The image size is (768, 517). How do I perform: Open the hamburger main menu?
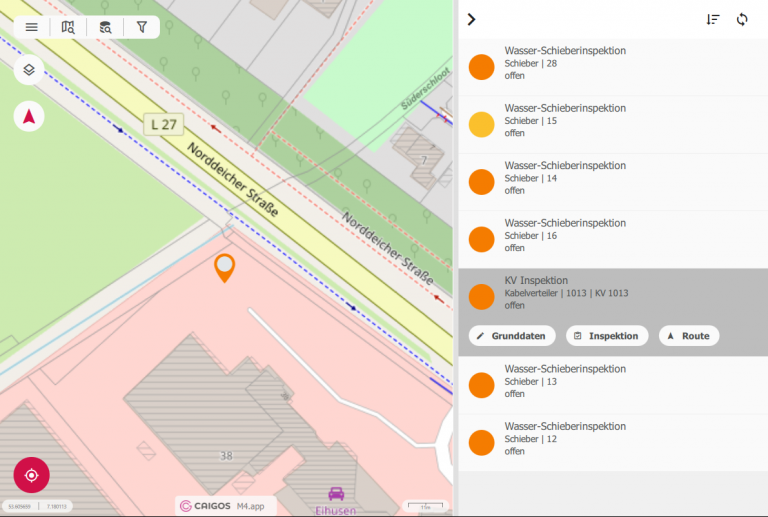click(32, 27)
